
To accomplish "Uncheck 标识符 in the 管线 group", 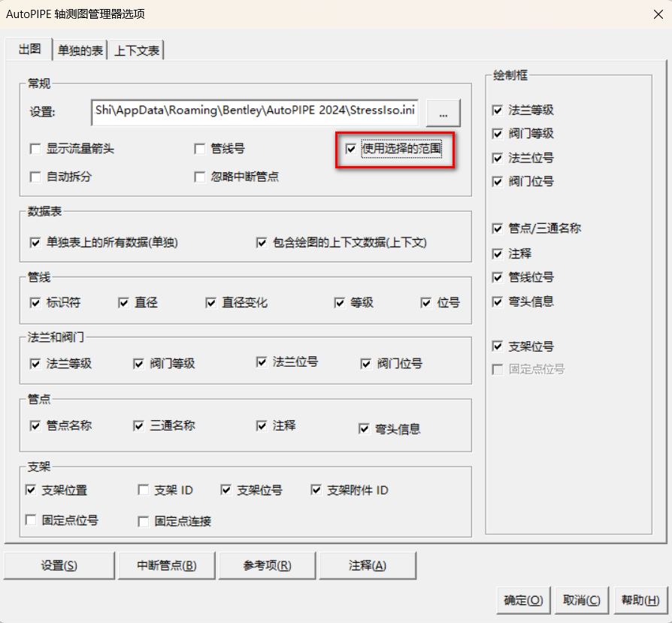I will (35, 303).
